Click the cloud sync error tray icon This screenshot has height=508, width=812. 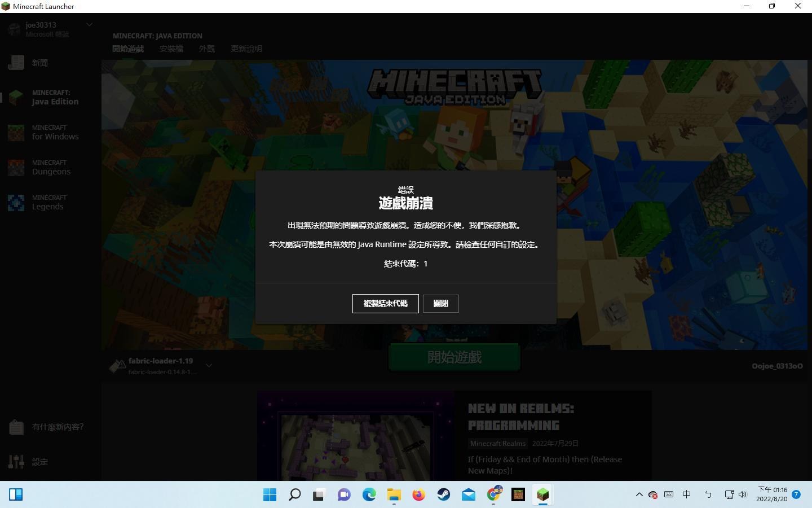pyautogui.click(x=653, y=494)
